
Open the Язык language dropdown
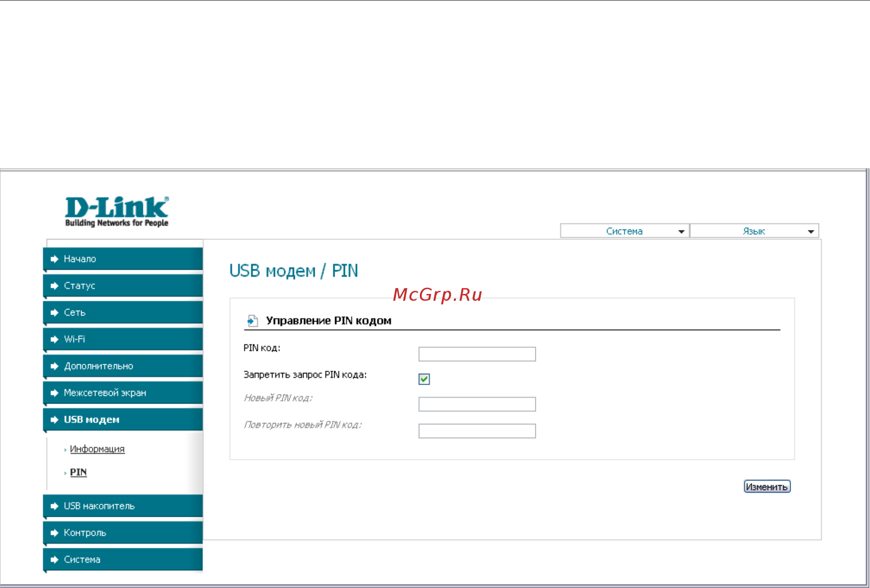(754, 231)
